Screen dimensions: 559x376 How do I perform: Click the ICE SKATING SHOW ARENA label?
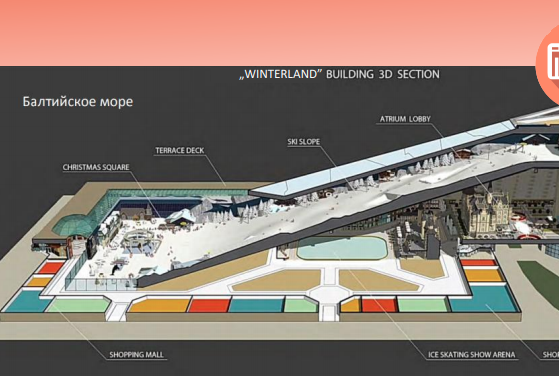coord(472,355)
